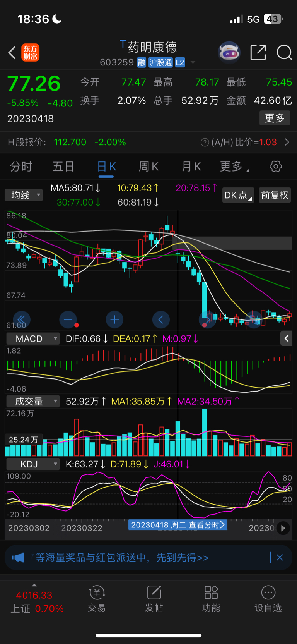Select the 日K tab
Image resolution: width=297 pixels, height=644 pixels.
coord(106,167)
